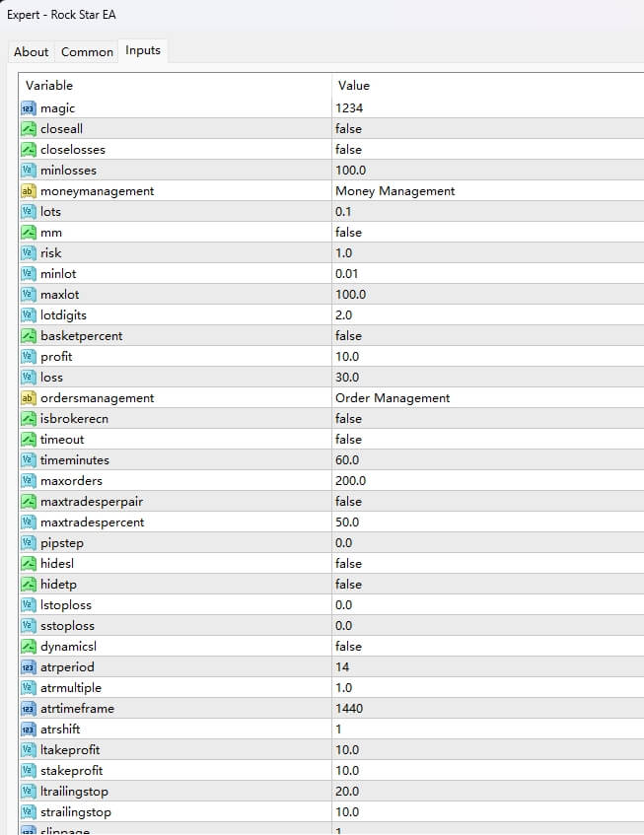Open the About tab
This screenshot has width=644, height=835.
31,52
